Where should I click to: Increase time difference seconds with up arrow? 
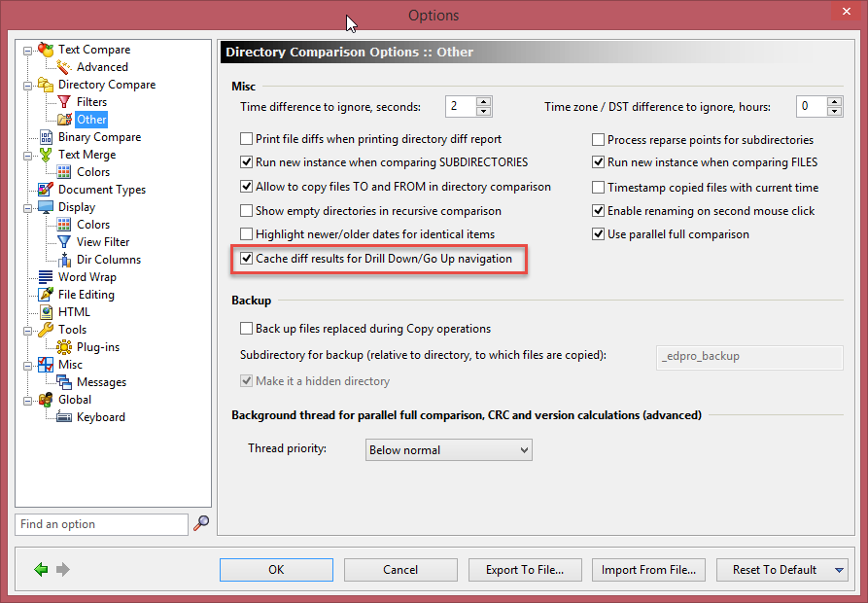click(483, 102)
